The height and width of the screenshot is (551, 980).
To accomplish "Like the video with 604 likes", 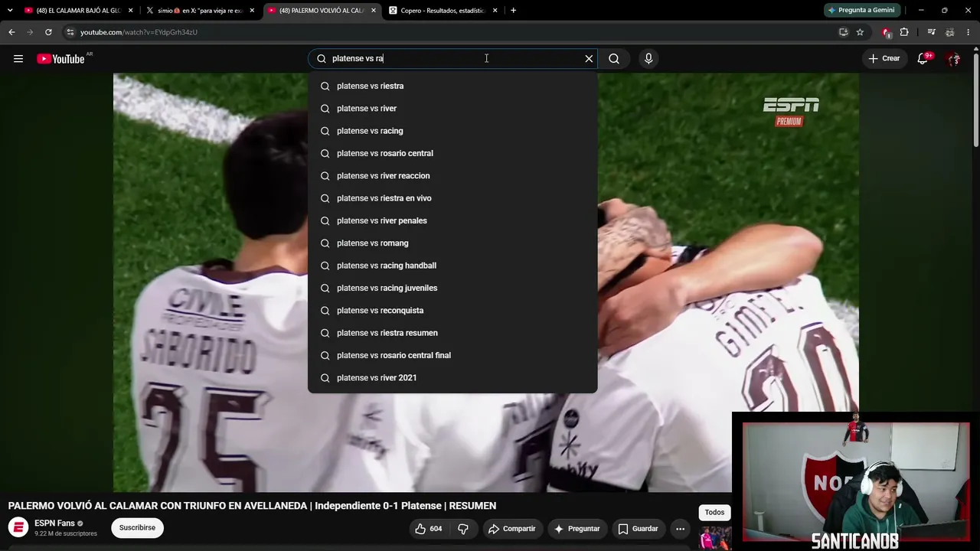I will point(429,528).
